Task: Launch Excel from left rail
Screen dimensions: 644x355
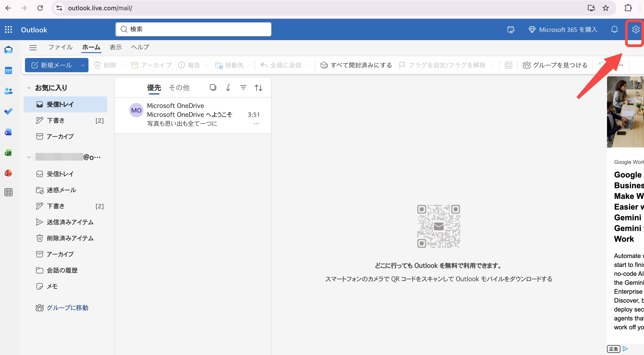Action: click(8, 153)
